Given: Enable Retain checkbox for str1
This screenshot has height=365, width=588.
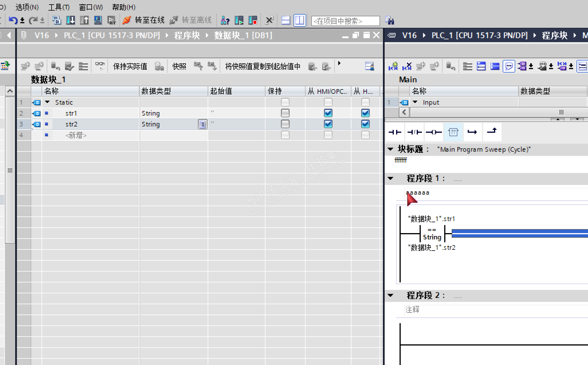Looking at the screenshot, I should pyautogui.click(x=285, y=113).
